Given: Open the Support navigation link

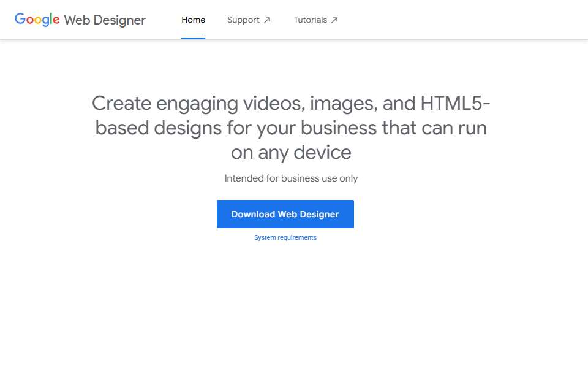Looking at the screenshot, I should pos(249,20).
